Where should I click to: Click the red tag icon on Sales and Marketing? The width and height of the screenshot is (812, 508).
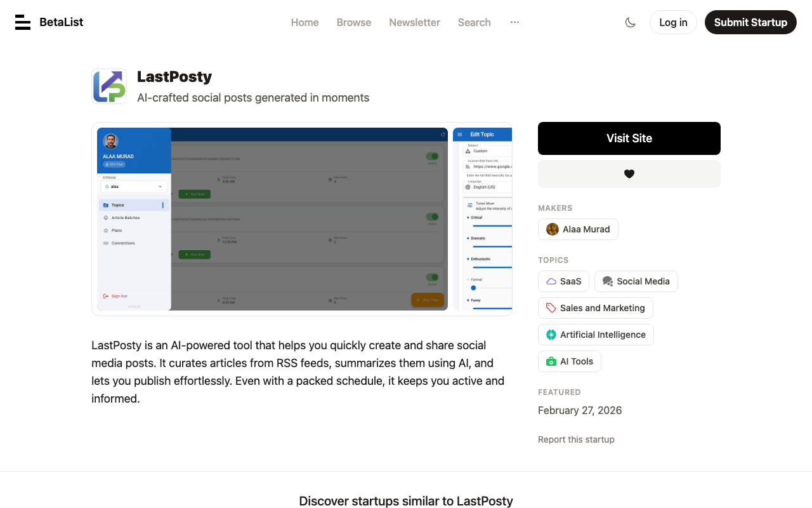[551, 308]
